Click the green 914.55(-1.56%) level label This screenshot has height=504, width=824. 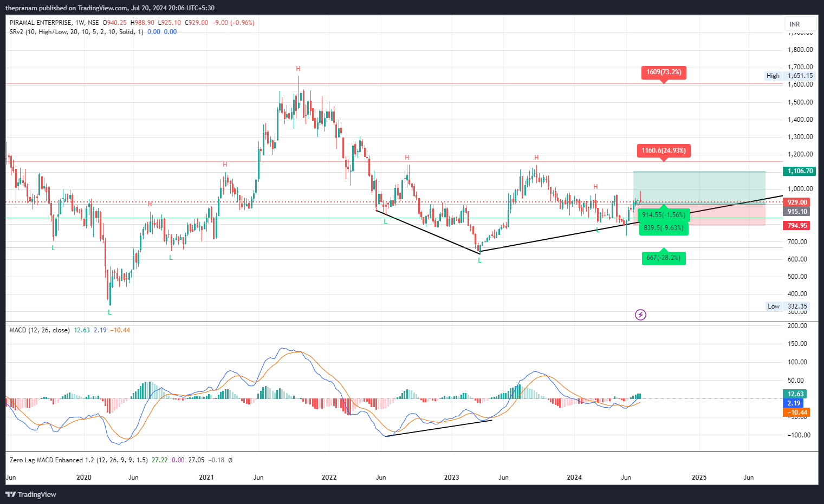(664, 215)
